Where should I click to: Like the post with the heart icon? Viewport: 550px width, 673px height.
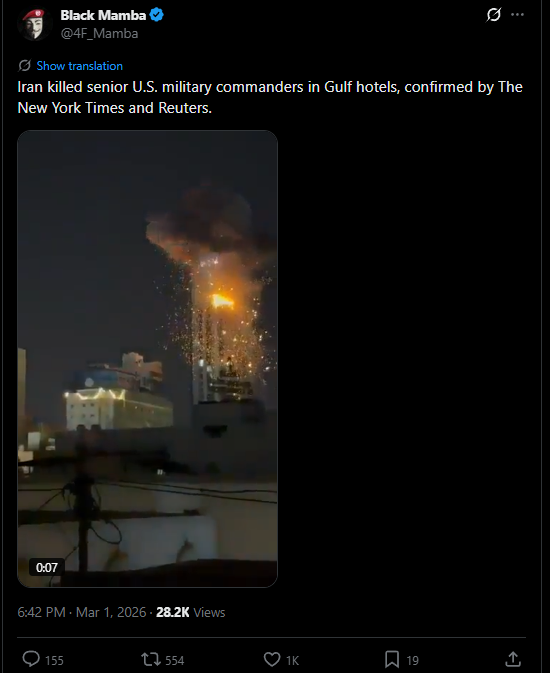pyautogui.click(x=272, y=659)
